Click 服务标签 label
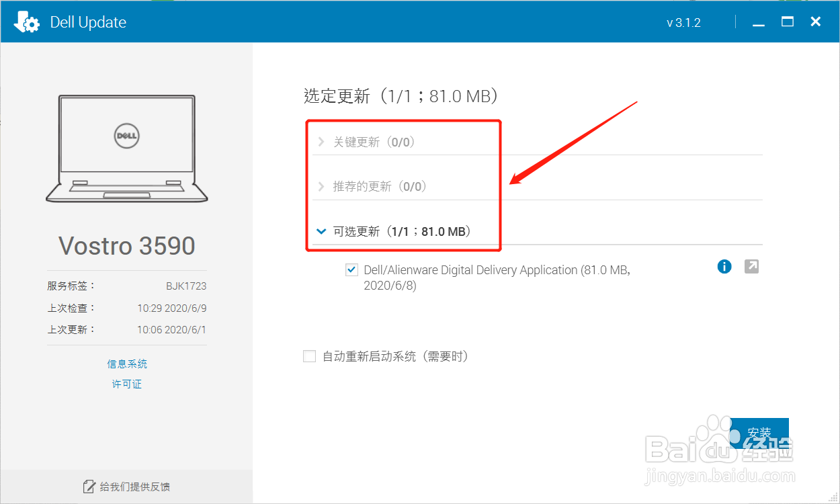The image size is (840, 504). [71, 286]
